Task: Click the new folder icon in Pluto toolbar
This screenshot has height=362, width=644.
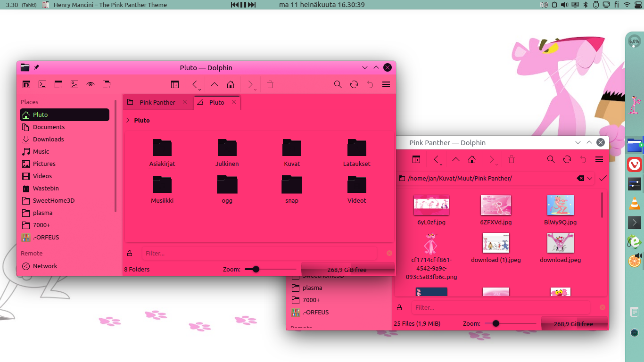Action: (107, 84)
